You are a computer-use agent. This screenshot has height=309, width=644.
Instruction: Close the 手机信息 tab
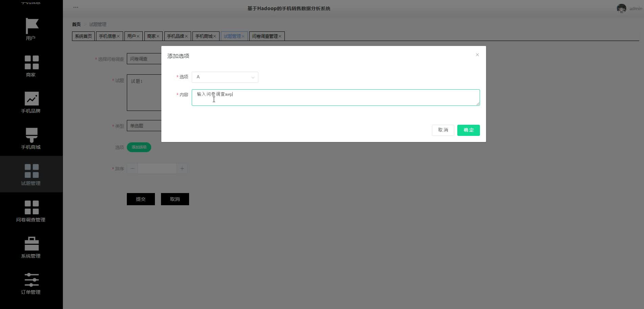coord(118,37)
